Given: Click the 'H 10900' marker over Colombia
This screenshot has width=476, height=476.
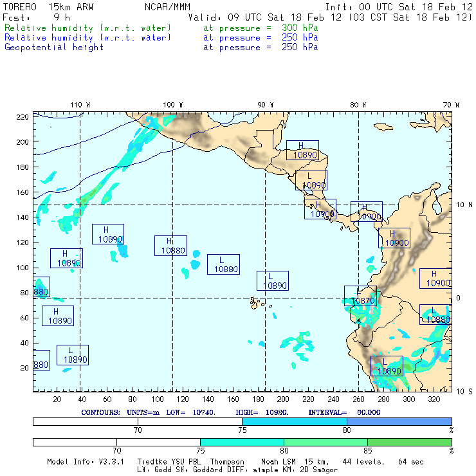Looking at the screenshot, I should [x=394, y=238].
